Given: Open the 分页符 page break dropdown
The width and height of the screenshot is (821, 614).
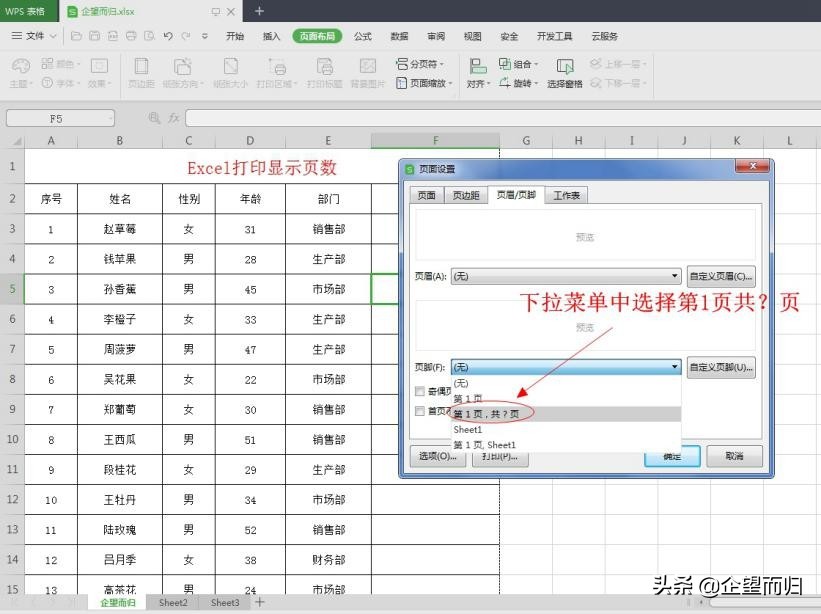Looking at the screenshot, I should point(420,64).
